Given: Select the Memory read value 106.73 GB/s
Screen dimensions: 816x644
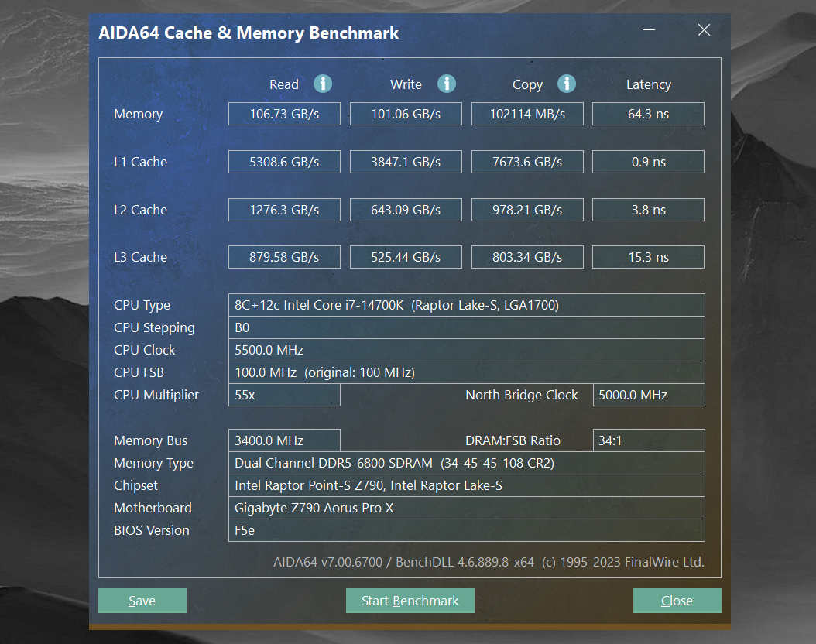Looking at the screenshot, I should click(284, 114).
